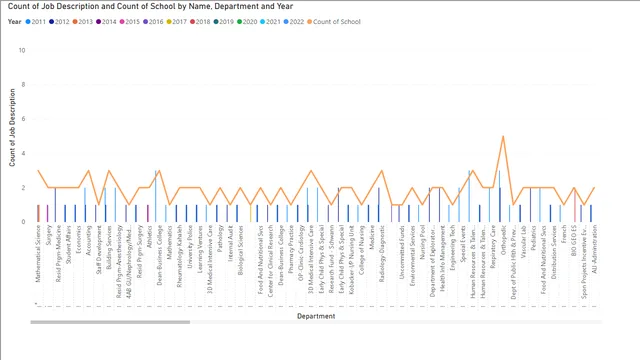Click the y-axis value 8
This screenshot has width=640, height=360.
(x=23, y=85)
